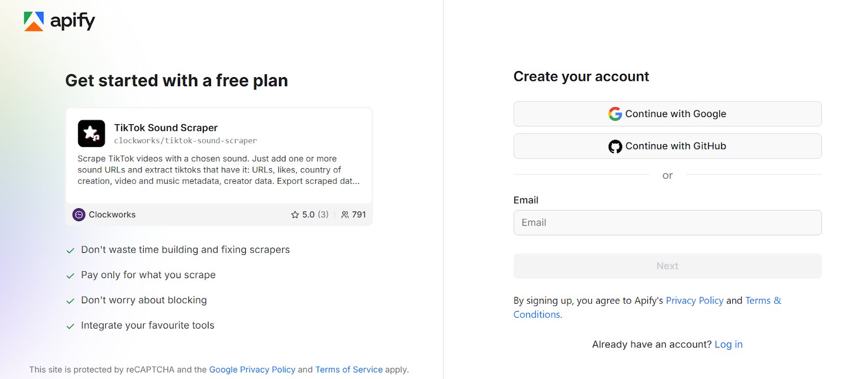Click the Clockworks author name
This screenshot has width=868, height=379.
[112, 215]
